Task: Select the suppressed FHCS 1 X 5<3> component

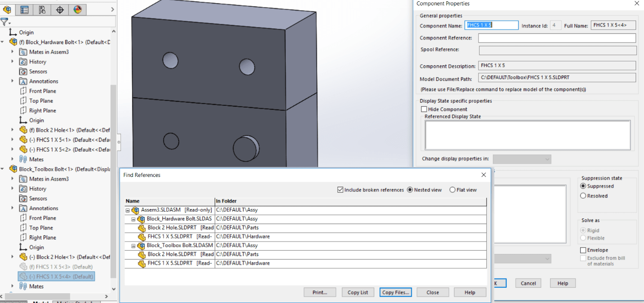Action: pyautogui.click(x=61, y=267)
